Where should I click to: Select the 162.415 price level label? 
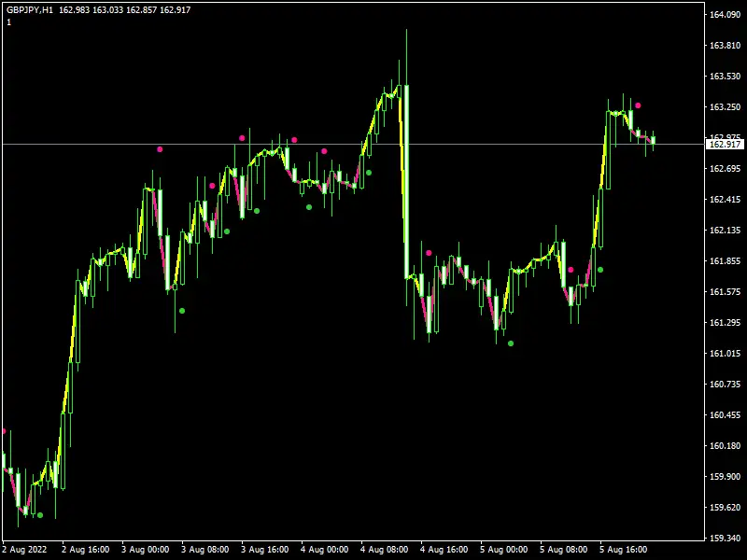726,200
